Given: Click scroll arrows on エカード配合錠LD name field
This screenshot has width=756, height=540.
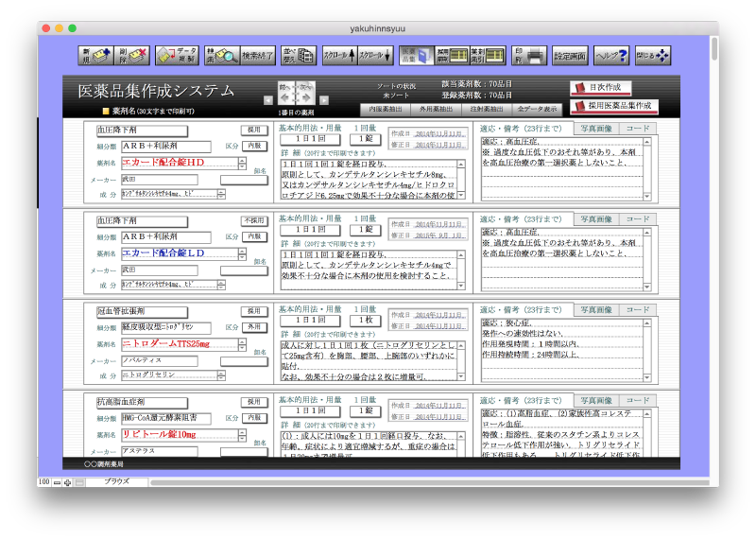Looking at the screenshot, I should (242, 253).
